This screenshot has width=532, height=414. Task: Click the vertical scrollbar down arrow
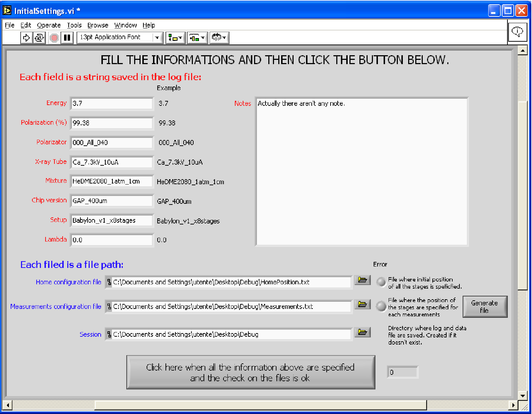point(522,395)
